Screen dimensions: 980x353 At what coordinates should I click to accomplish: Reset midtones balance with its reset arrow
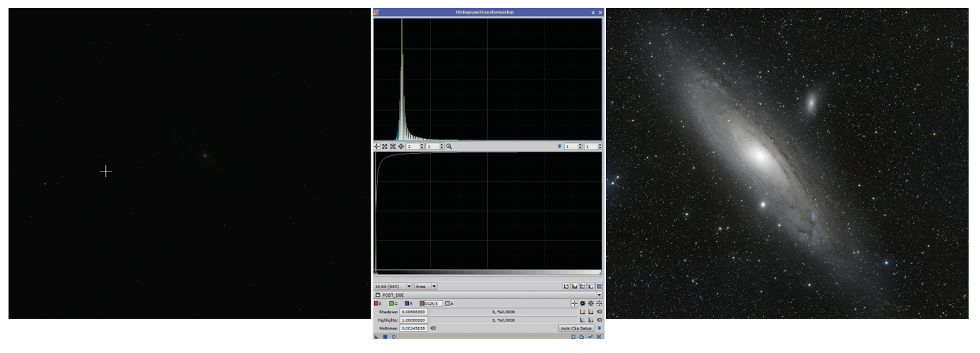point(433,328)
